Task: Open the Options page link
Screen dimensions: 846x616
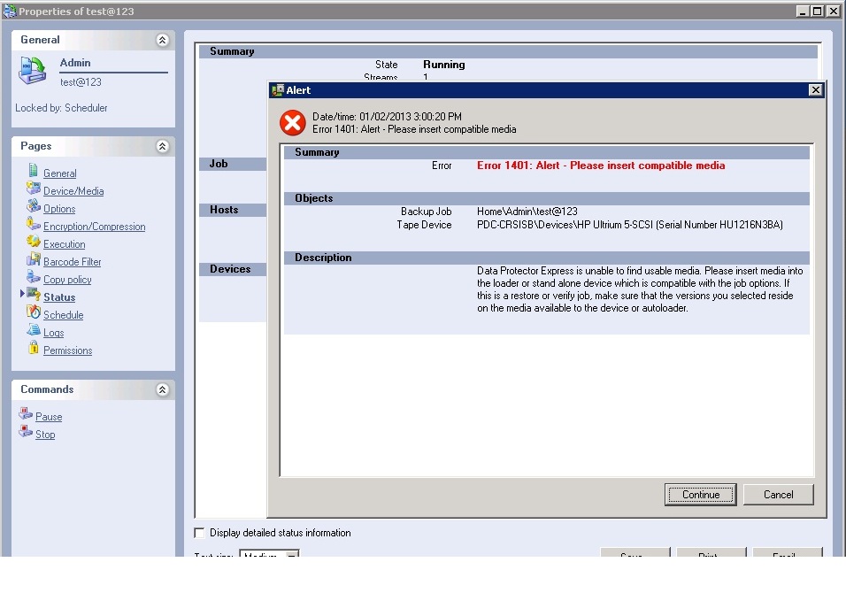Action: [59, 209]
